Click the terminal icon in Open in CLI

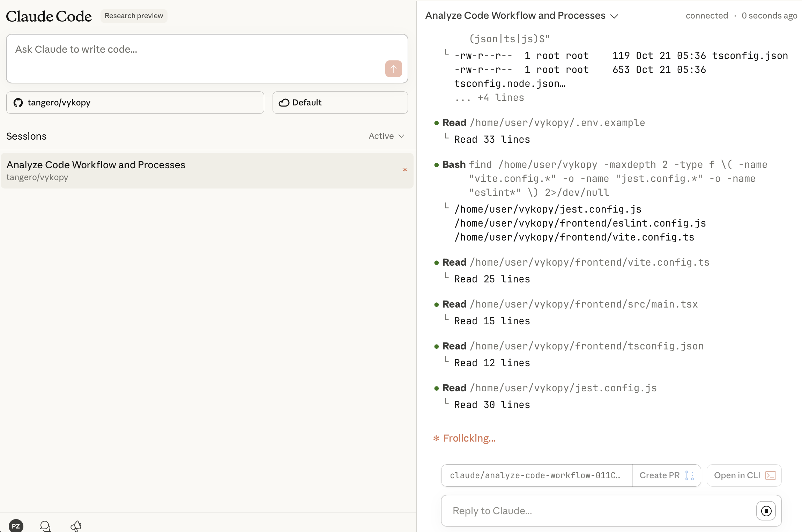point(770,475)
